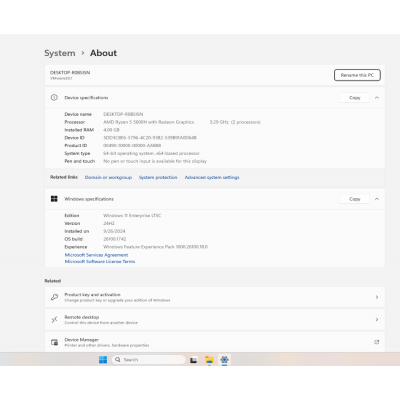400x400 pixels.
Task: Go back to System breadcrumb
Action: tap(60, 53)
